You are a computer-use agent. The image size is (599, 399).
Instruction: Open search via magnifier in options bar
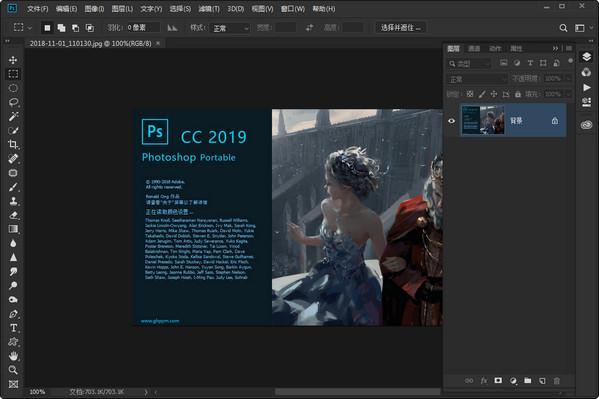click(563, 28)
